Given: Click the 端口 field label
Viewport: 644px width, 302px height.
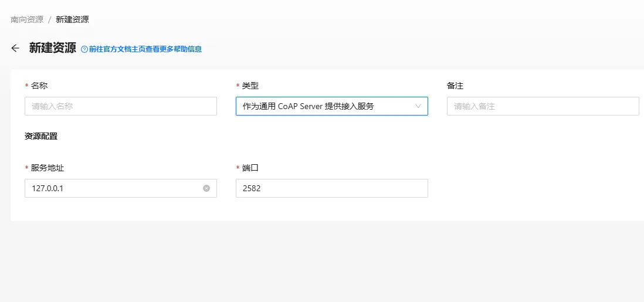Looking at the screenshot, I should click(x=250, y=168).
